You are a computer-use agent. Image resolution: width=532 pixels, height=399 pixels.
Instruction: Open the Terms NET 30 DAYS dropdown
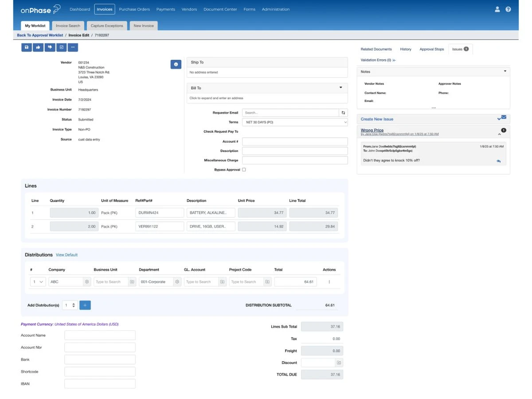295,122
